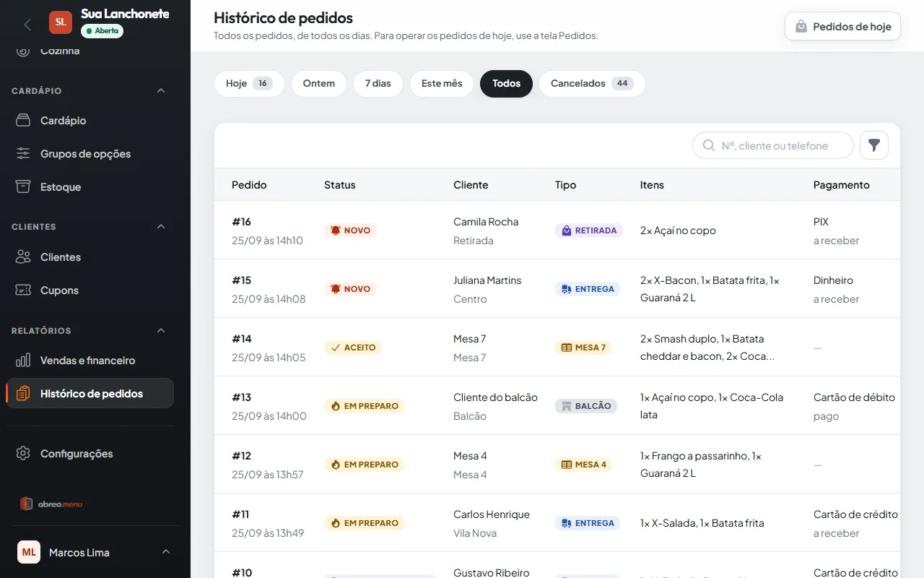Open Grupos de opções
This screenshot has width=924, height=578.
(x=90, y=154)
